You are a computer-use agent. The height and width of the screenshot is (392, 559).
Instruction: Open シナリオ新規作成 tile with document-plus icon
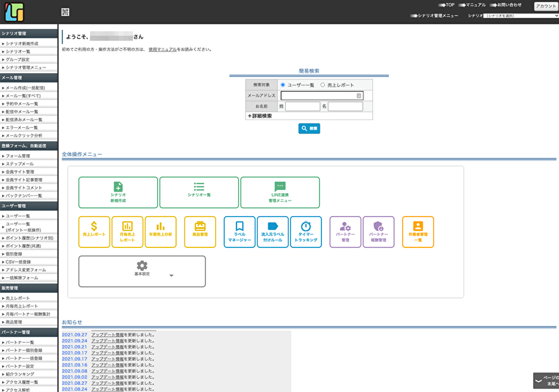click(118, 192)
